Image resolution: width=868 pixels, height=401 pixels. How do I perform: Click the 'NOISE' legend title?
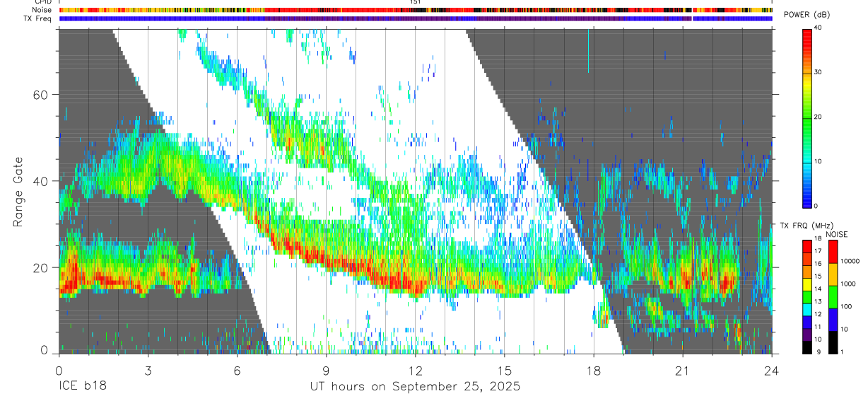[x=836, y=234]
